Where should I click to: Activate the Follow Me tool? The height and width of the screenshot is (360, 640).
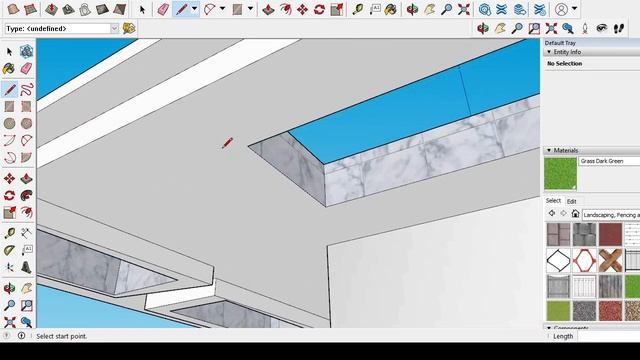coord(26,196)
